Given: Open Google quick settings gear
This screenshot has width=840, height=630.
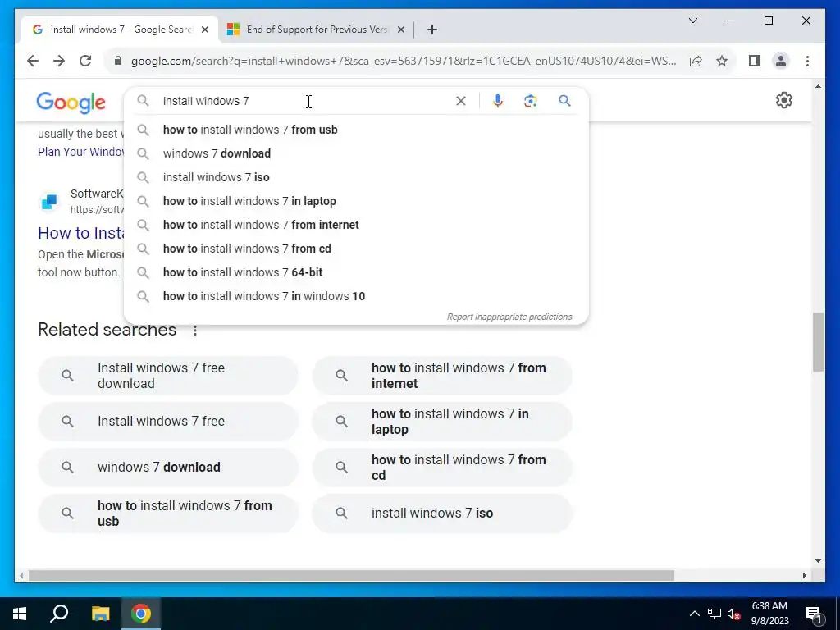Looking at the screenshot, I should coord(783,100).
